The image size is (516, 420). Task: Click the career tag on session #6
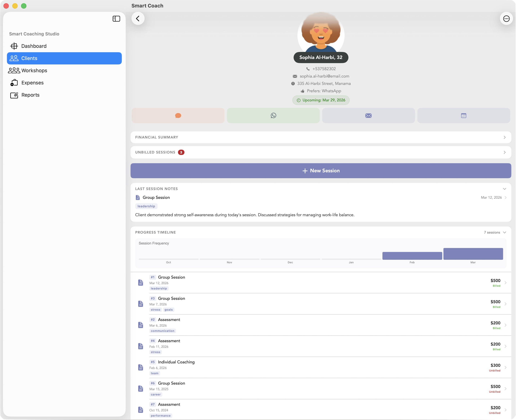[156, 395]
